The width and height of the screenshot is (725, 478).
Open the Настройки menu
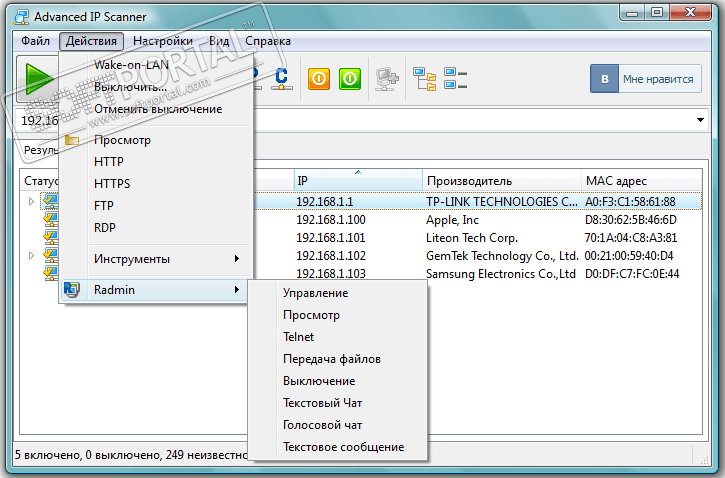163,41
